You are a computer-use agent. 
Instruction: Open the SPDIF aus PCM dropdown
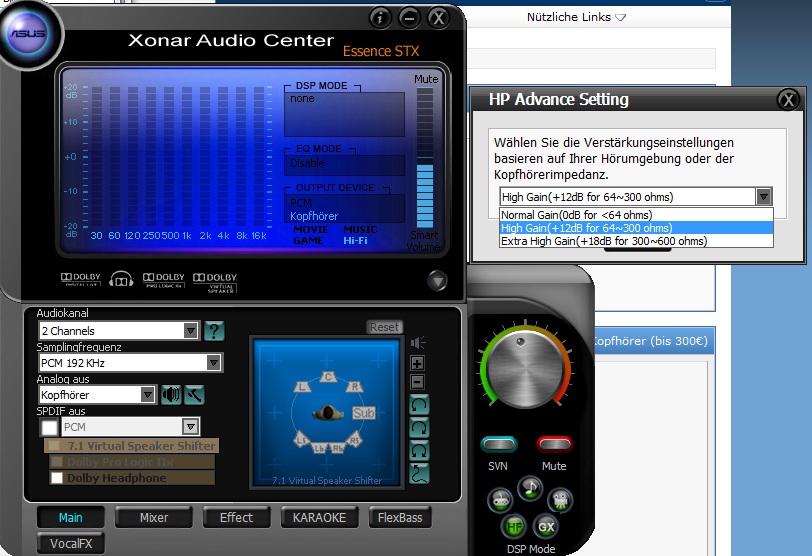tap(130, 427)
